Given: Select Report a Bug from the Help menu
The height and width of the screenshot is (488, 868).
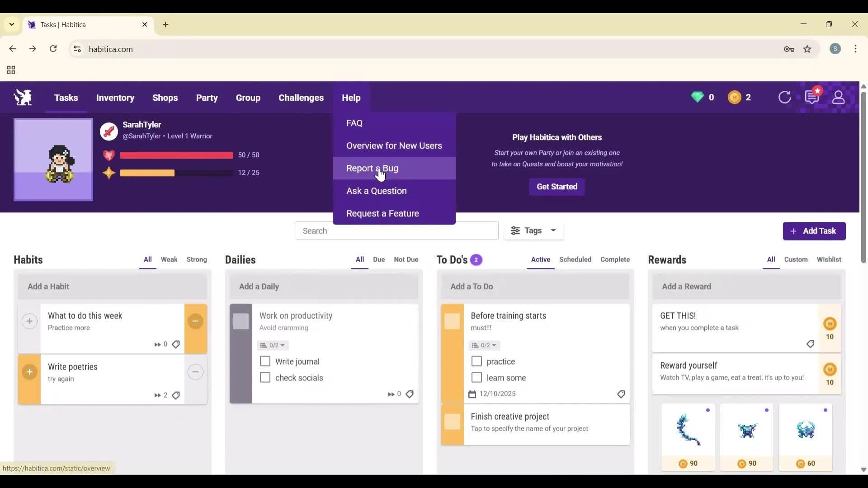Looking at the screenshot, I should pyautogui.click(x=372, y=168).
